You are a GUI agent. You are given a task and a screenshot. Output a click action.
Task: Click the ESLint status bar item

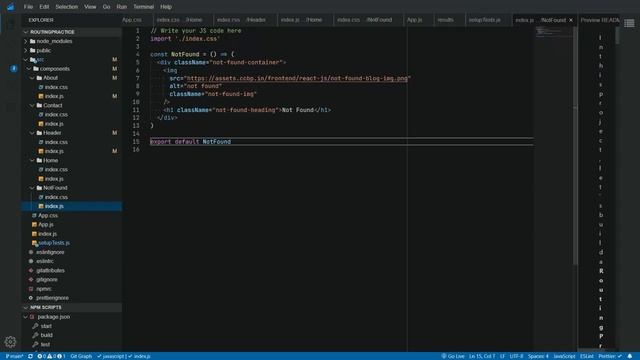click(587, 356)
